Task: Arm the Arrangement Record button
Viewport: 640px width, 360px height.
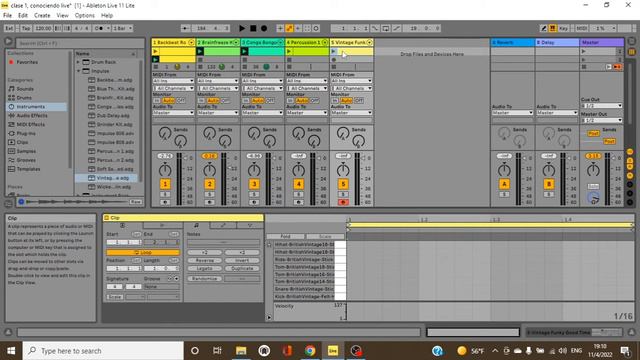Action: [264, 28]
